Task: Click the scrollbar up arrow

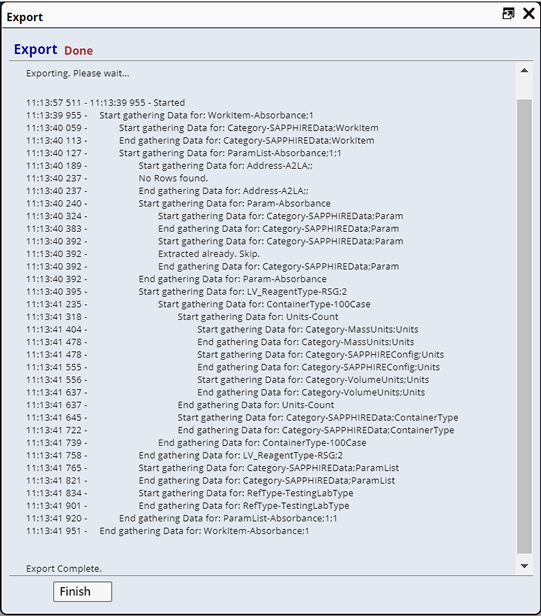Action: (x=524, y=71)
